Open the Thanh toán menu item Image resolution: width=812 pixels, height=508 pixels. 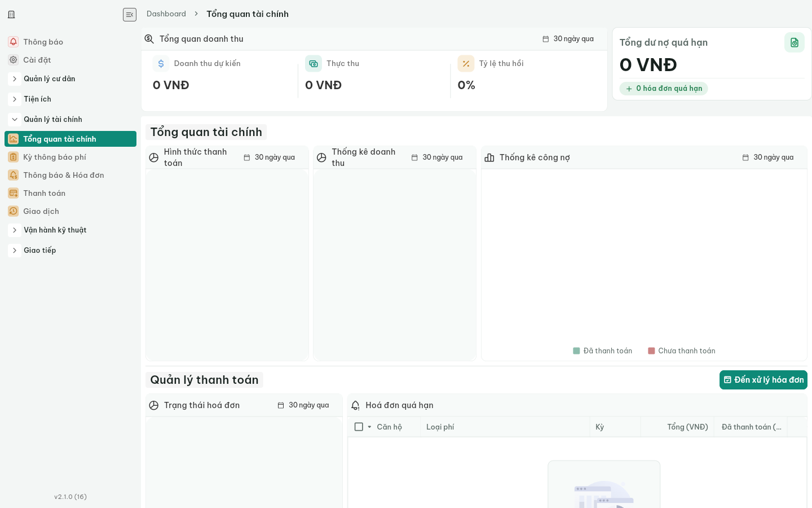coord(70,193)
